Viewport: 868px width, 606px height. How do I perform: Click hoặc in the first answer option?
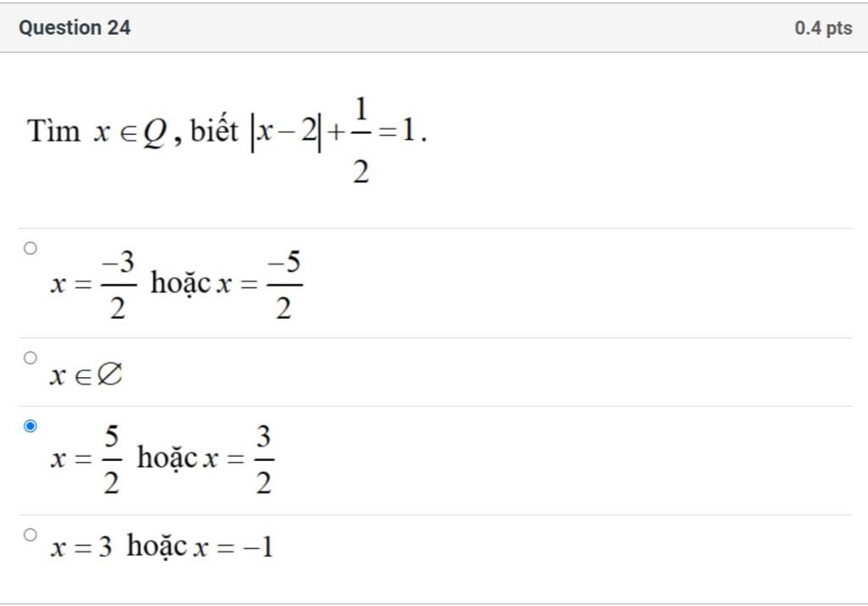(181, 283)
